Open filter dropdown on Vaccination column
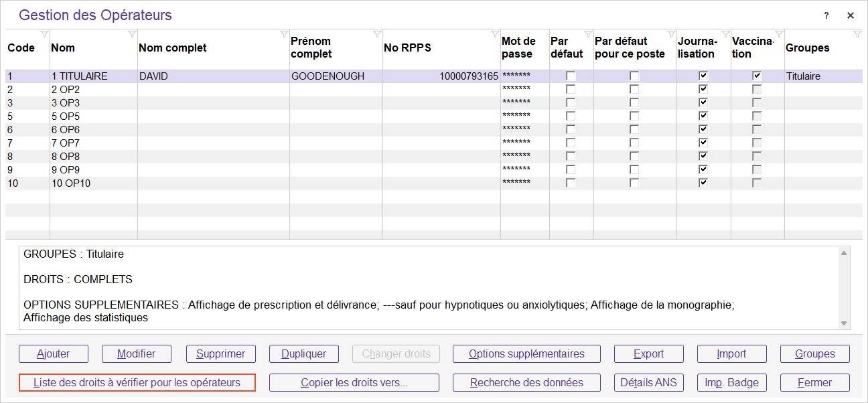Screen dimensions: 868x403 click(779, 34)
